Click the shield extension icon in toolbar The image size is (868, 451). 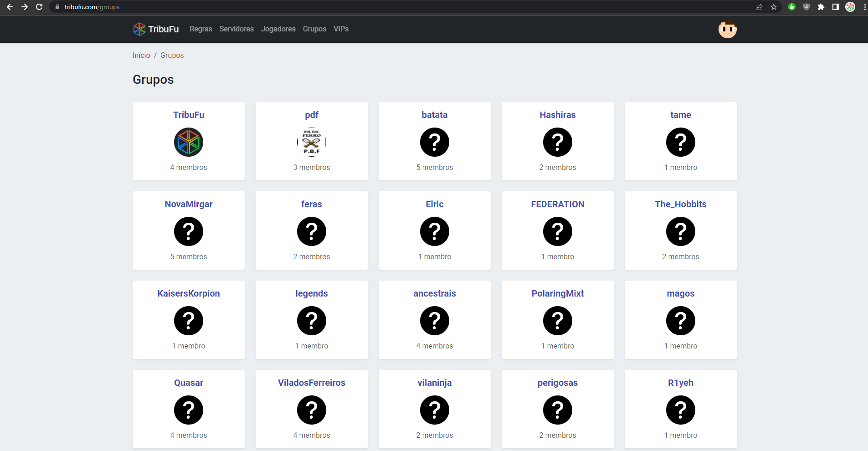tap(806, 7)
